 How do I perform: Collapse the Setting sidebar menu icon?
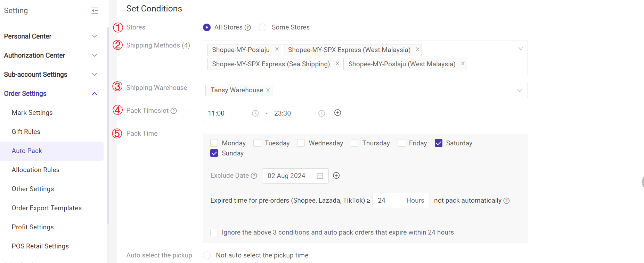[x=95, y=11]
